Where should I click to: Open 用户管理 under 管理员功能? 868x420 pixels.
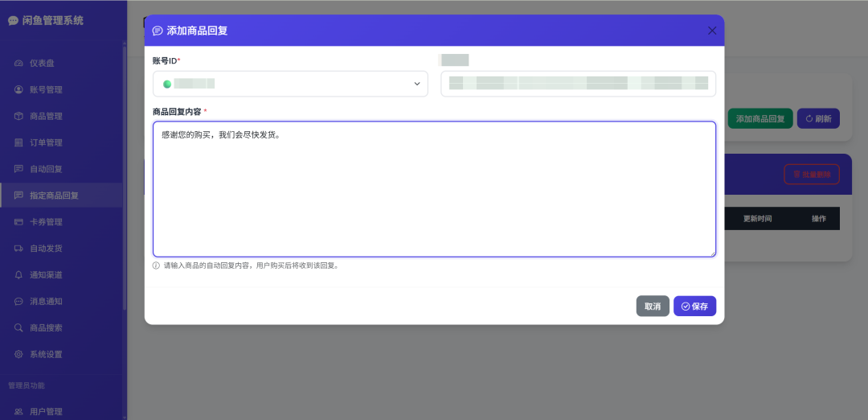click(61, 412)
